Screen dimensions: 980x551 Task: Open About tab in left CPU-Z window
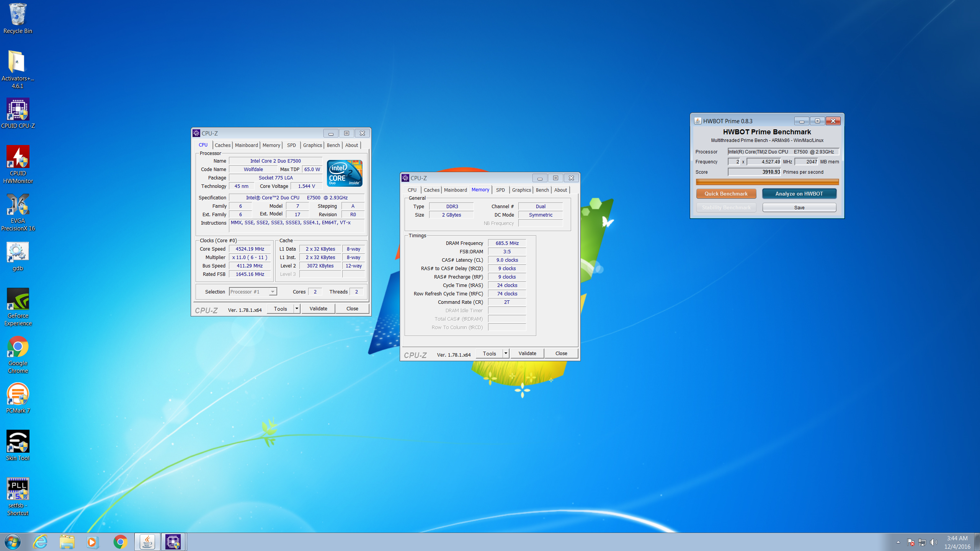pyautogui.click(x=351, y=145)
